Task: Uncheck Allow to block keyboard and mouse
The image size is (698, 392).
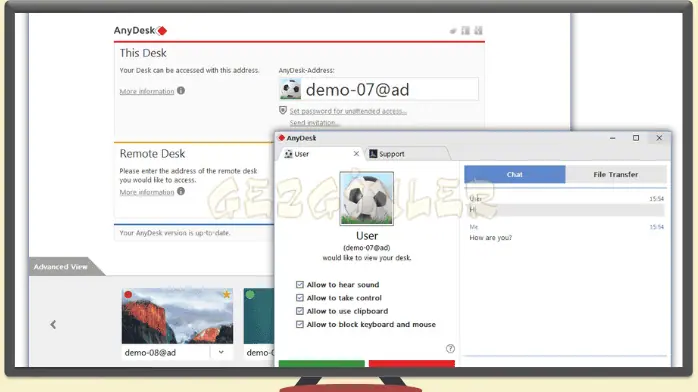Action: 300,324
